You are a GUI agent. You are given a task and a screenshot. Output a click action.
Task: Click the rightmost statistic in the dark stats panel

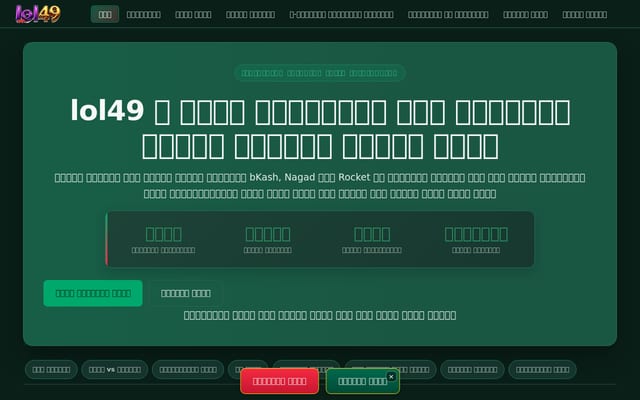click(476, 240)
